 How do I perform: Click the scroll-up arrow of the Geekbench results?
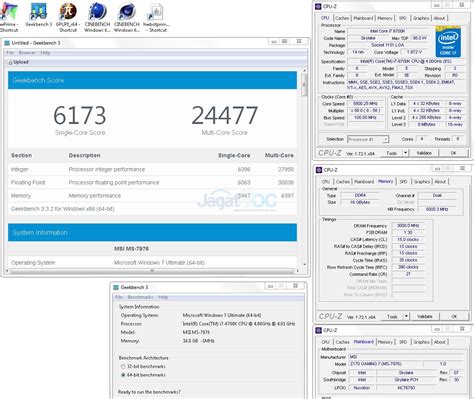tap(304, 71)
